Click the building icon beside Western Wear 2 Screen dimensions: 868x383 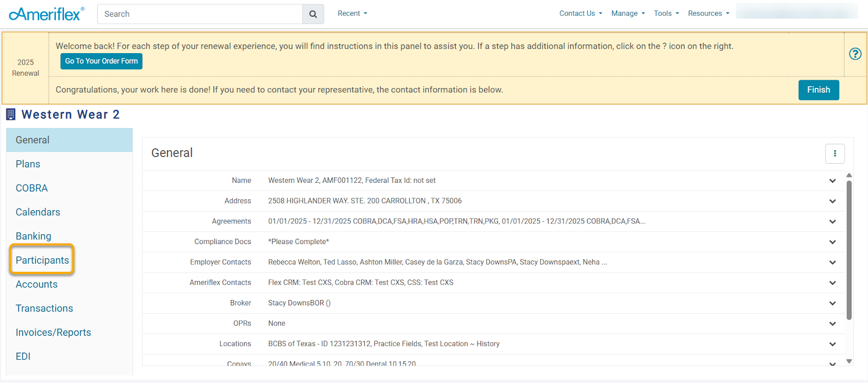tap(11, 114)
